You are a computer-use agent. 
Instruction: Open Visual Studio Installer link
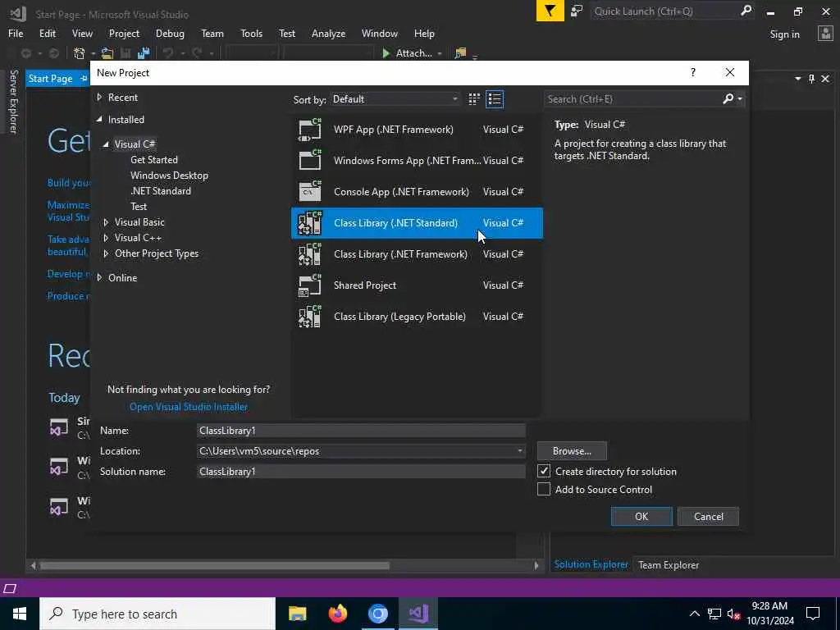pos(189,407)
